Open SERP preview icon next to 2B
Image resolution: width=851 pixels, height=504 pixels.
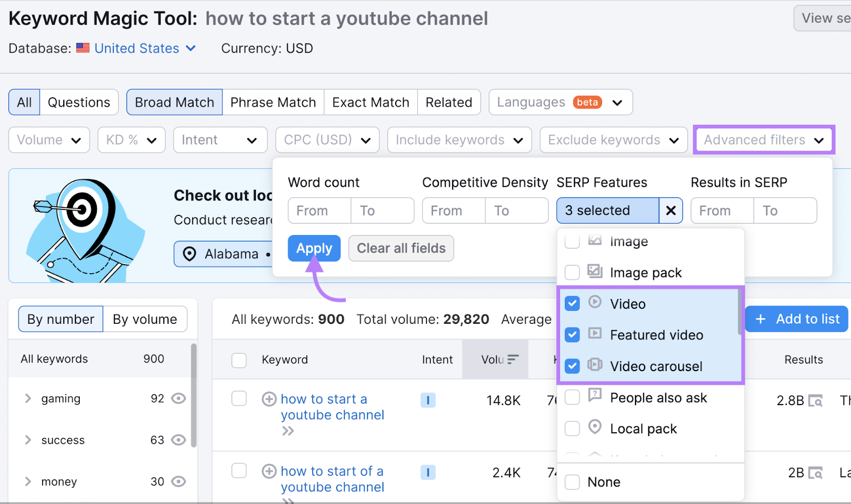click(815, 473)
